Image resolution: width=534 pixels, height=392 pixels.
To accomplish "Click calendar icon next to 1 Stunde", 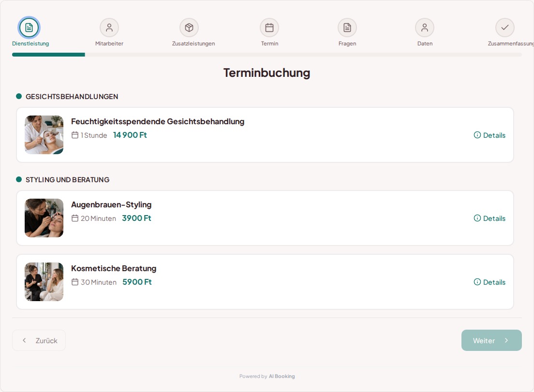I will point(75,135).
